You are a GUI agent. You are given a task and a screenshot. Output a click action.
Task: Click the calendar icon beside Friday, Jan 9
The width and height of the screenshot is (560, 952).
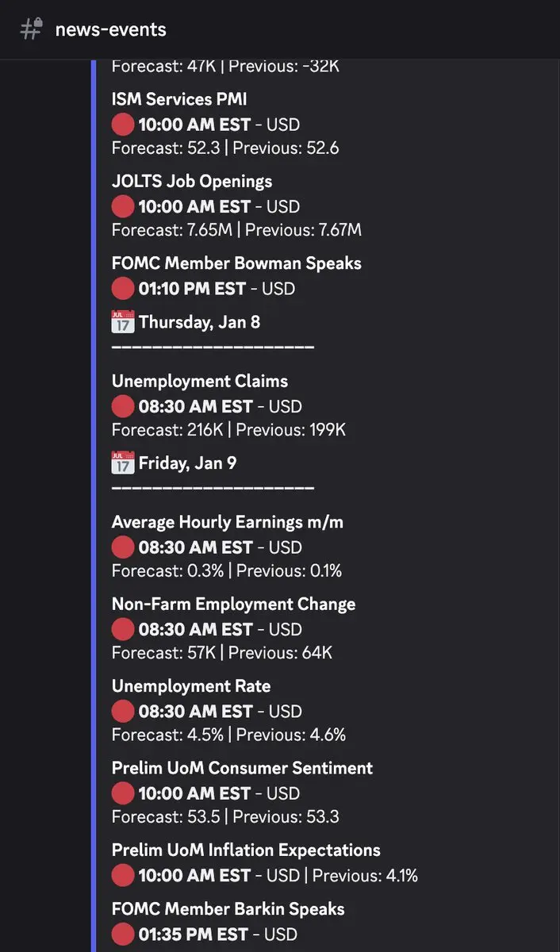[123, 463]
